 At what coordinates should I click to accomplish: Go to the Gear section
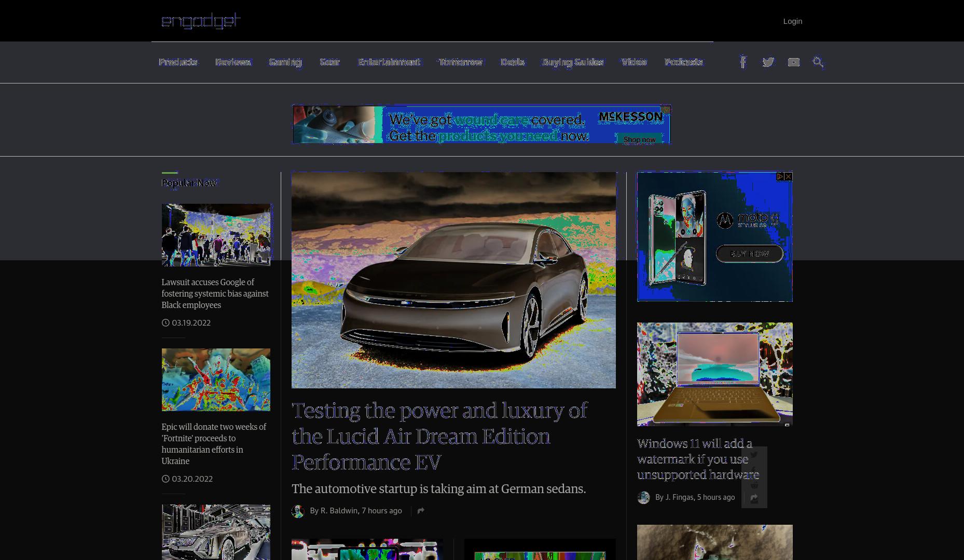(329, 62)
